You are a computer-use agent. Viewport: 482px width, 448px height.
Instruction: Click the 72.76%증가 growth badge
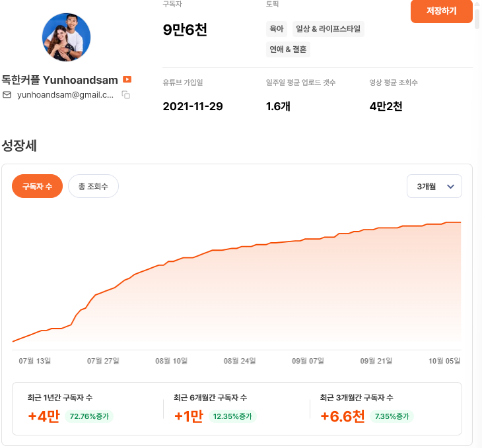[89, 416]
